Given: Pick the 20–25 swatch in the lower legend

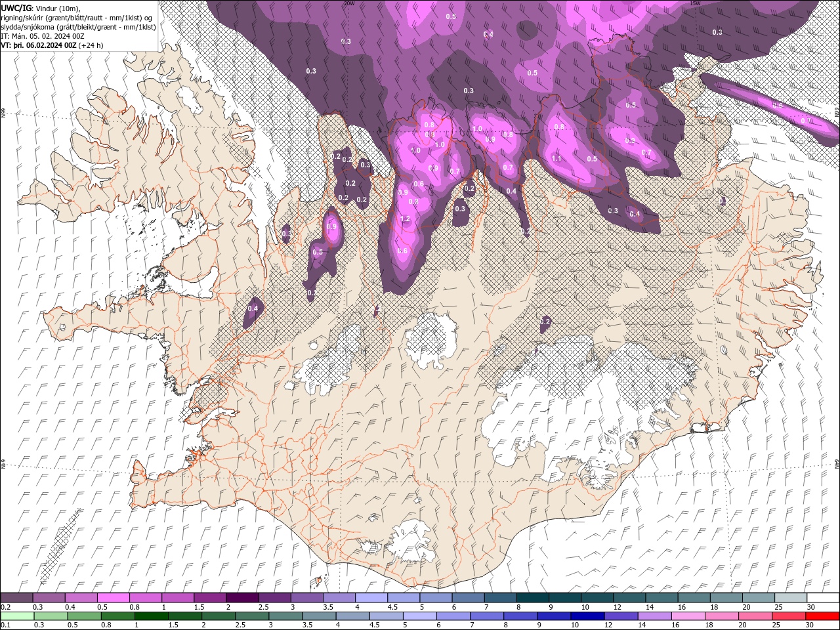Looking at the screenshot, I should tap(755, 616).
